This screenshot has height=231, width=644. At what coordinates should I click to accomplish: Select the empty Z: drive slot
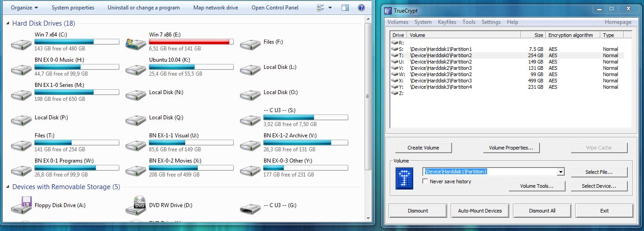click(x=507, y=93)
